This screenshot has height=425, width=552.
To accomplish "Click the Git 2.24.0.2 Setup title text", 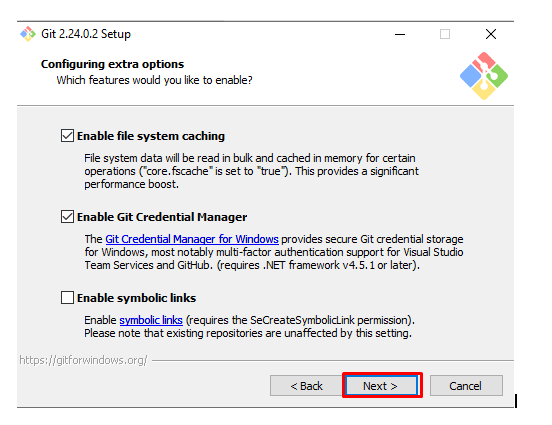I will point(86,34).
